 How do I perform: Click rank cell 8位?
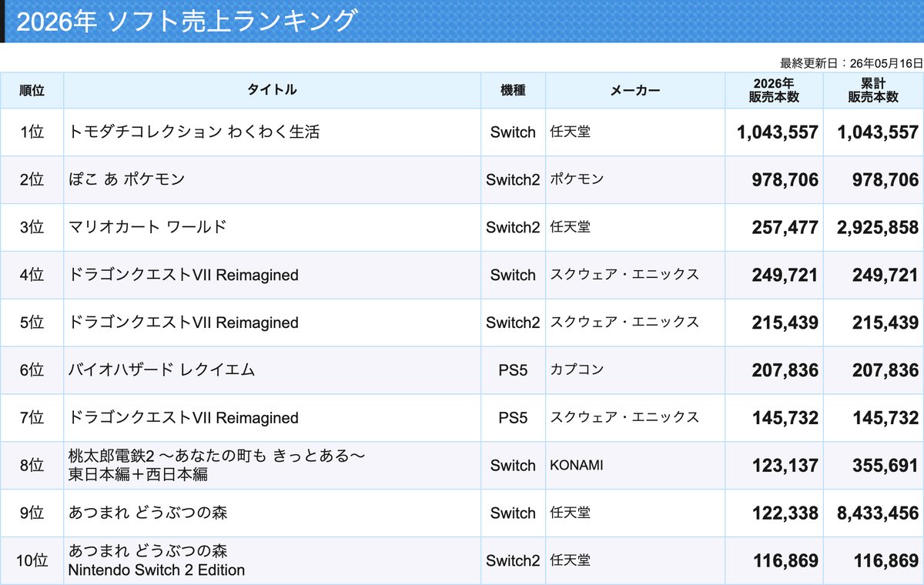[32, 466]
